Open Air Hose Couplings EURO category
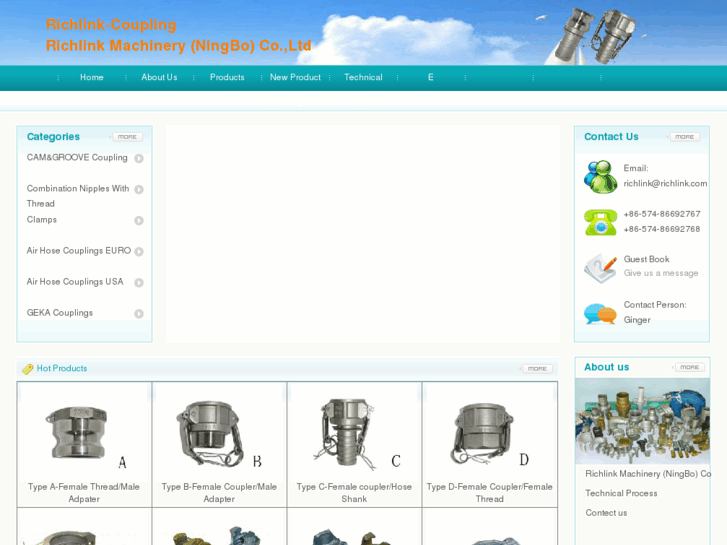The image size is (727, 545). (x=79, y=251)
